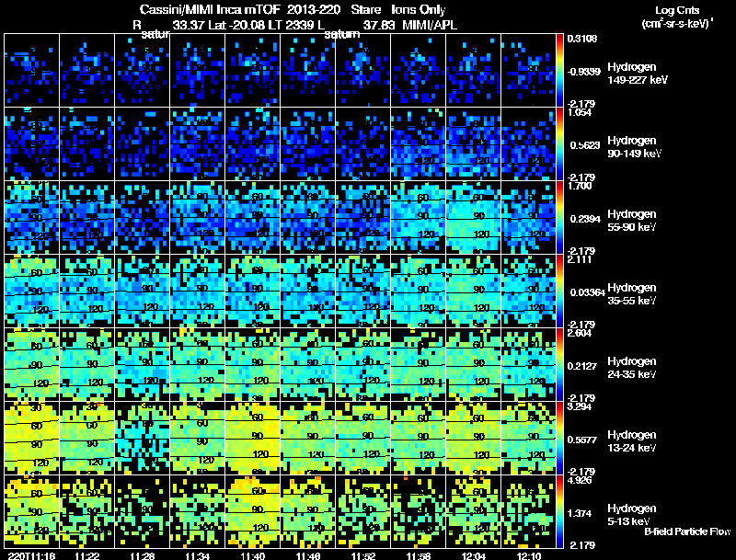
Task: Select the 24-35 keV image at 11:46
Action: [308, 365]
